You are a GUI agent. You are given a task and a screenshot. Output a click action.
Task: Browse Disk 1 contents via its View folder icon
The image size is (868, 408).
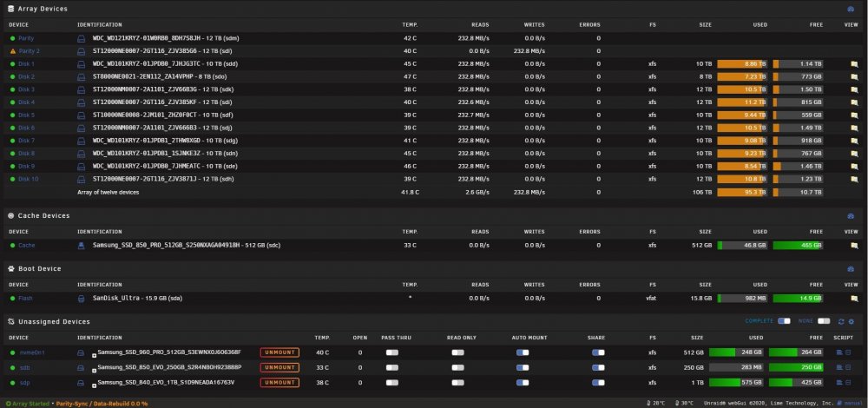(854, 64)
